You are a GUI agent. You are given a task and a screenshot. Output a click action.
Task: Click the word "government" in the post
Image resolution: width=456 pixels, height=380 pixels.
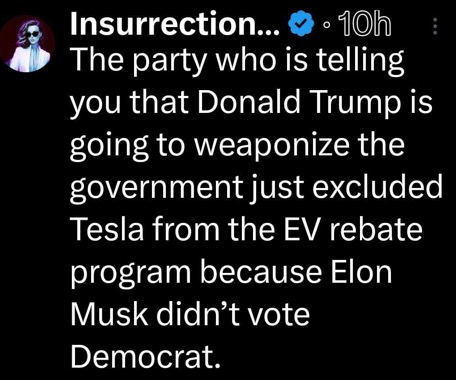[x=156, y=188]
